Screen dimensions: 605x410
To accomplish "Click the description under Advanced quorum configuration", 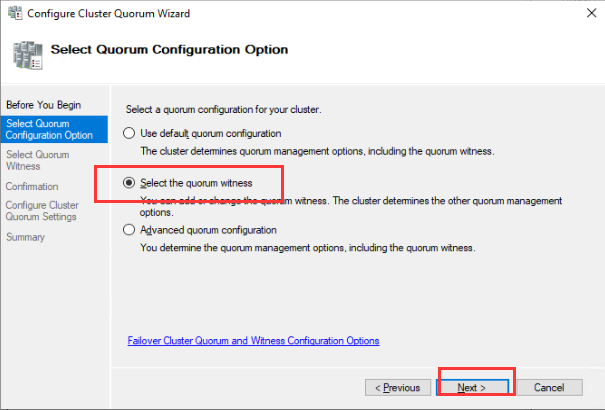I will 308,247.
